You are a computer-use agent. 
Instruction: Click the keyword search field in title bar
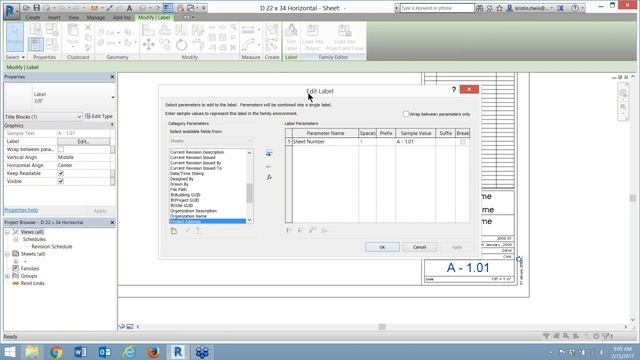[x=437, y=8]
